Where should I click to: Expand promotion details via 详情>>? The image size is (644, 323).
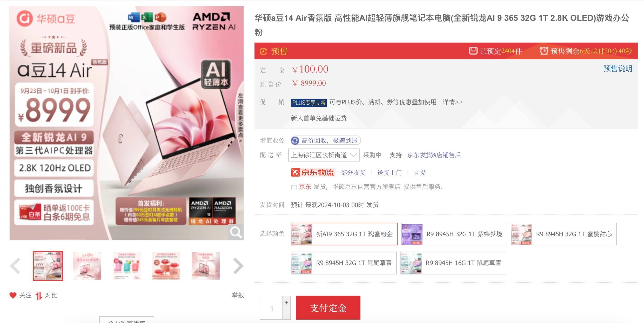coord(453,102)
